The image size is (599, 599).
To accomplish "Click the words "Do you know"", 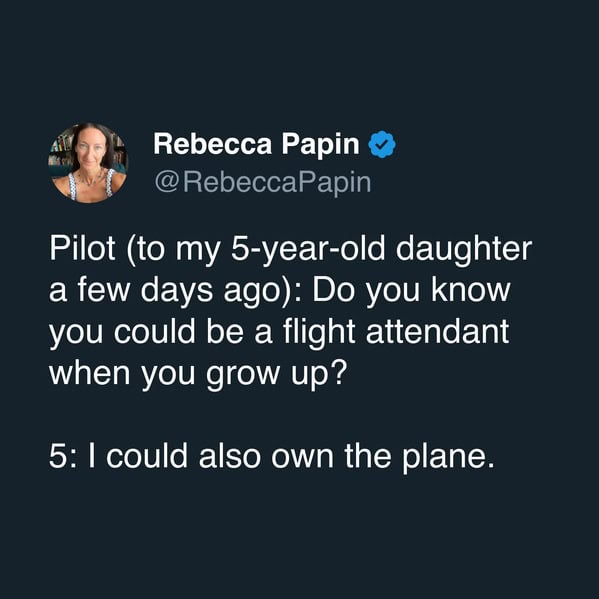I will (411, 292).
